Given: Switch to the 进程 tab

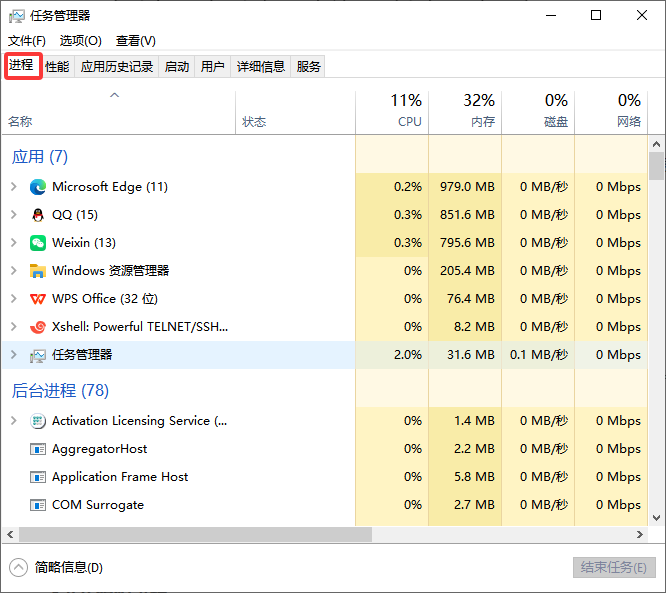Looking at the screenshot, I should coord(21,65).
